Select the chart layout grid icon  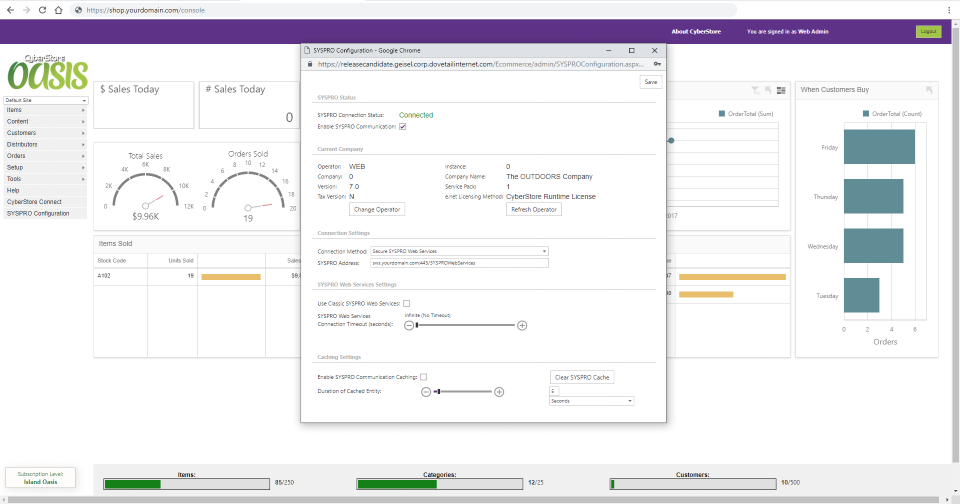click(781, 90)
